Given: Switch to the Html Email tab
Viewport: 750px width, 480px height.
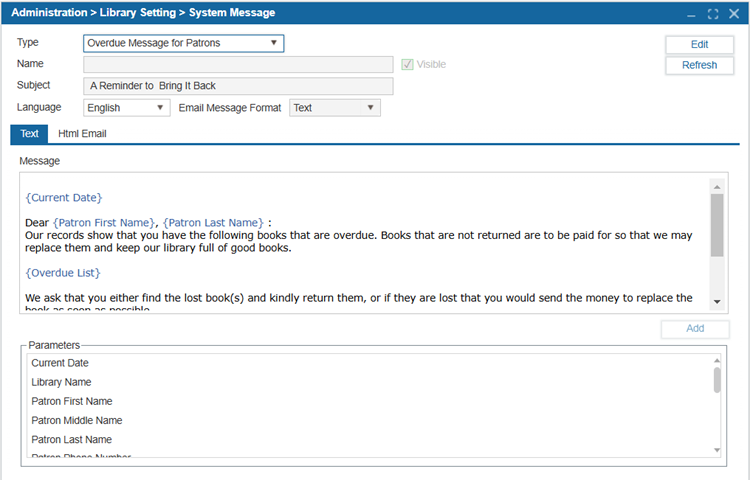Looking at the screenshot, I should tap(82, 133).
